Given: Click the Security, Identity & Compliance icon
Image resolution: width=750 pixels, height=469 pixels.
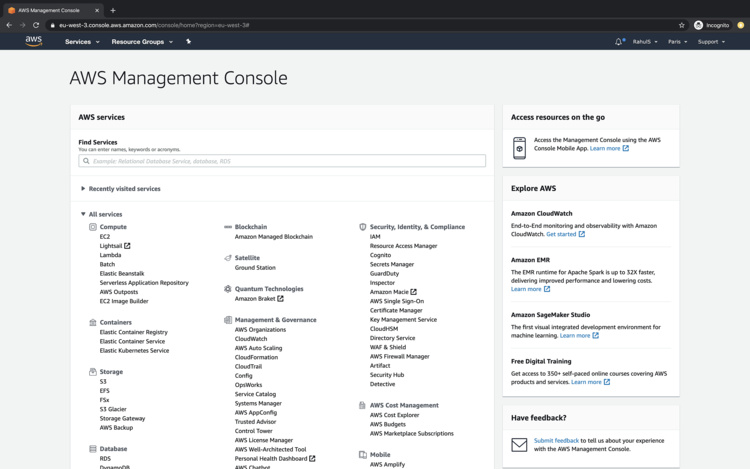Looking at the screenshot, I should point(362,227).
